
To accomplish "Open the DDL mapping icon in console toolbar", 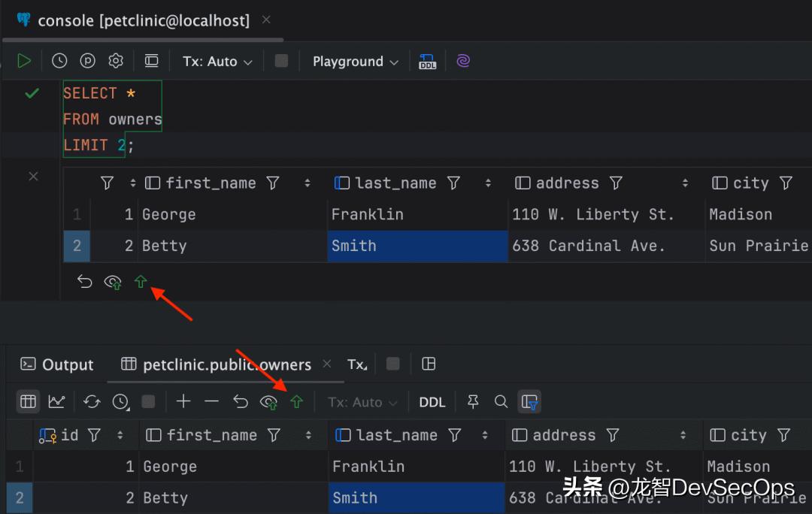I will pos(427,61).
